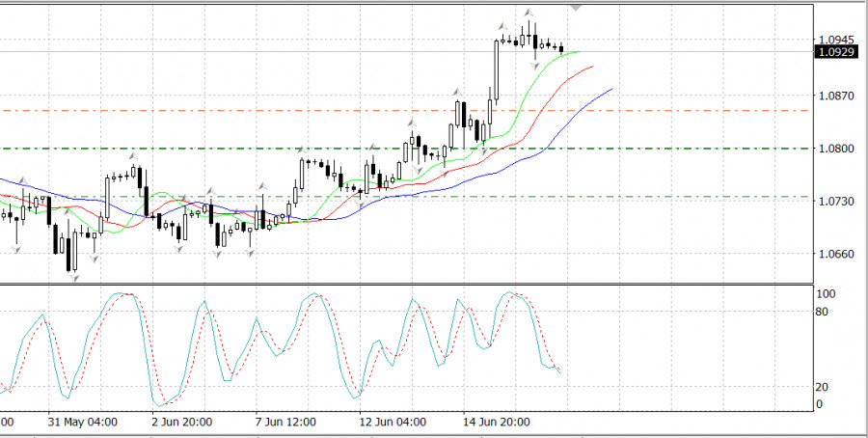The width and height of the screenshot is (868, 438).
Task: Select the current price label 1.0929
Action: 835,52
